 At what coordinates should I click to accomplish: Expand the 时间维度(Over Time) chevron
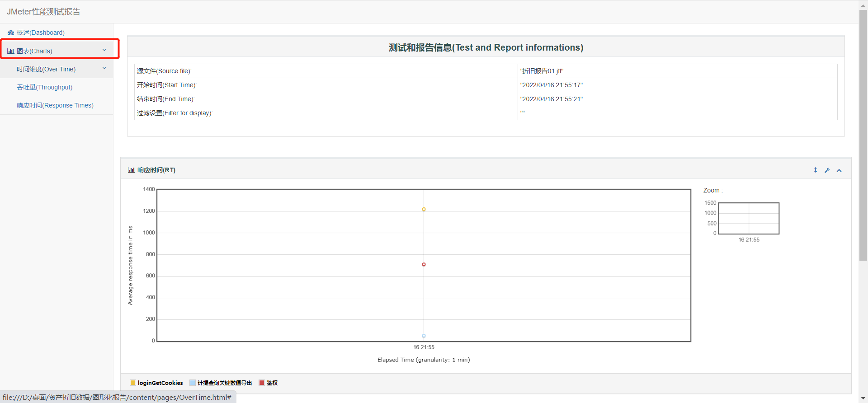104,68
